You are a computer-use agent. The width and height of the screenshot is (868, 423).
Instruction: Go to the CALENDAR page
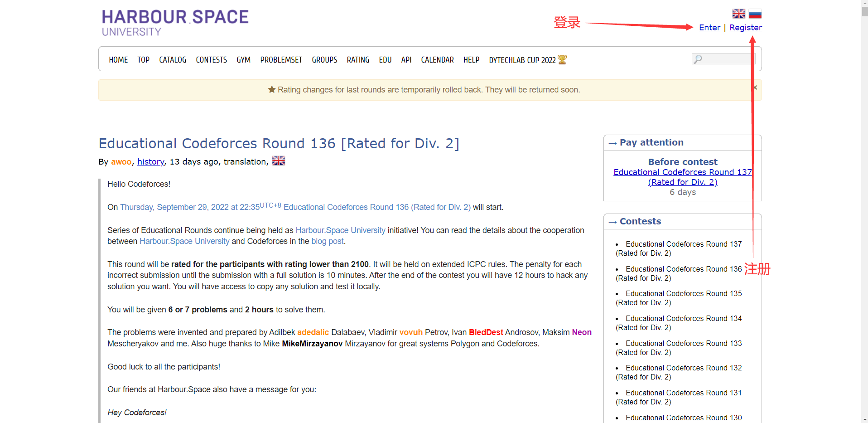point(437,60)
